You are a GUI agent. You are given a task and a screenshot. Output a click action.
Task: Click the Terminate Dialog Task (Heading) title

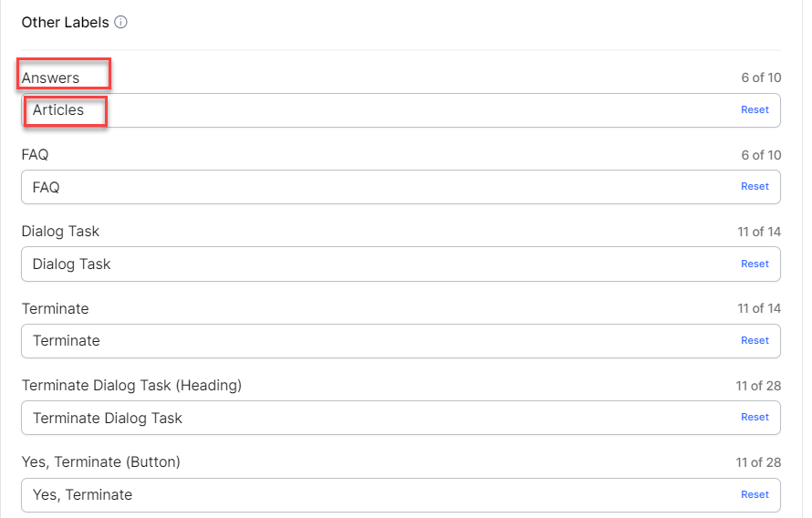pos(131,386)
